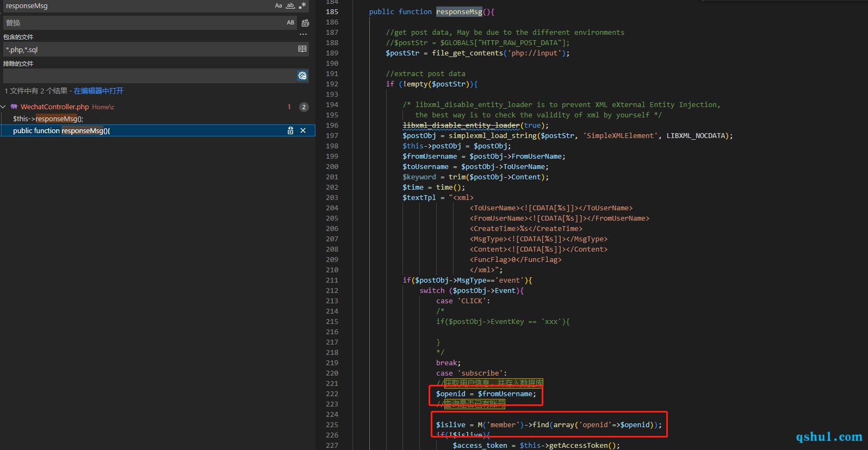This screenshot has height=450, width=868.
Task: Toggle regular expression (.*) search option
Action: (302, 5)
